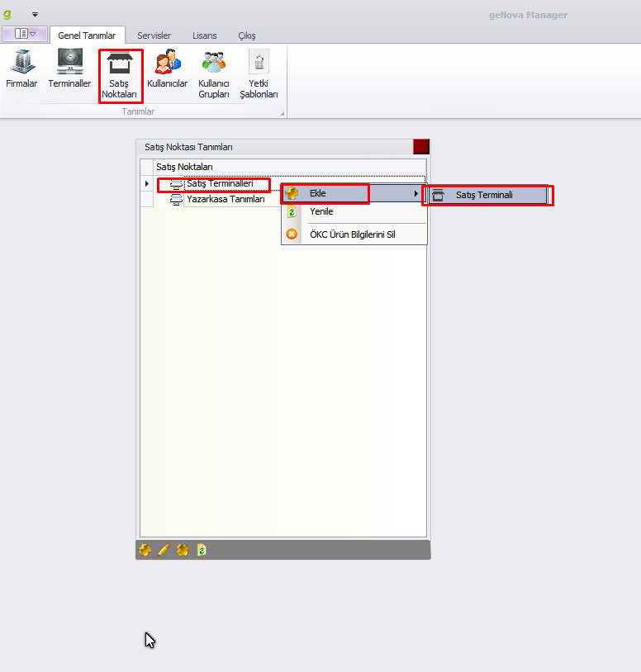Select Yazarkasa Tanımları tree node

(226, 199)
